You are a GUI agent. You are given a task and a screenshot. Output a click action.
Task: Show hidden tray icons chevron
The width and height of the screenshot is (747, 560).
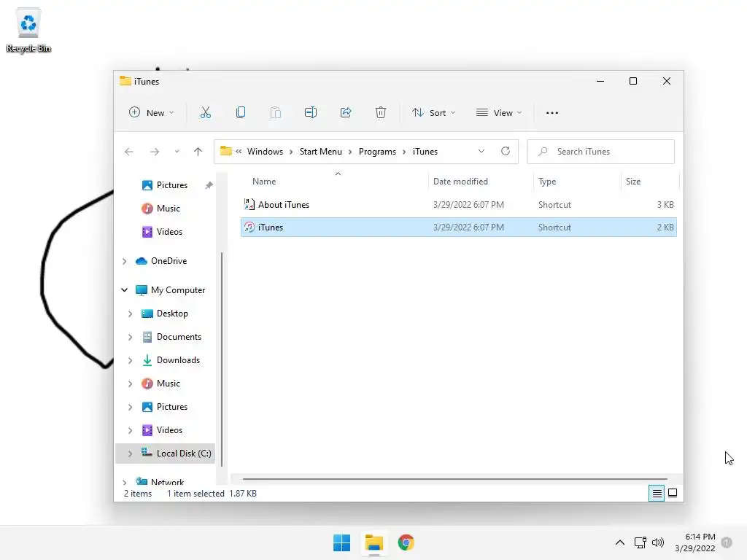[620, 542]
